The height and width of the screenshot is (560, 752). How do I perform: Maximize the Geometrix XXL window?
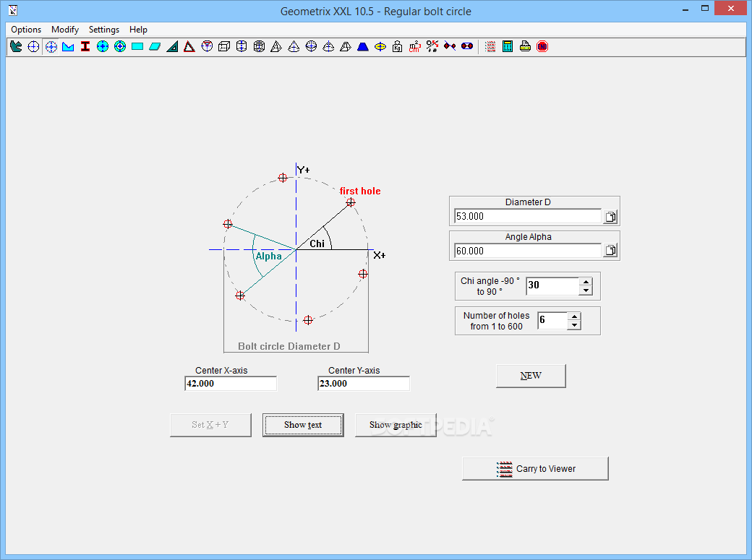pyautogui.click(x=705, y=8)
